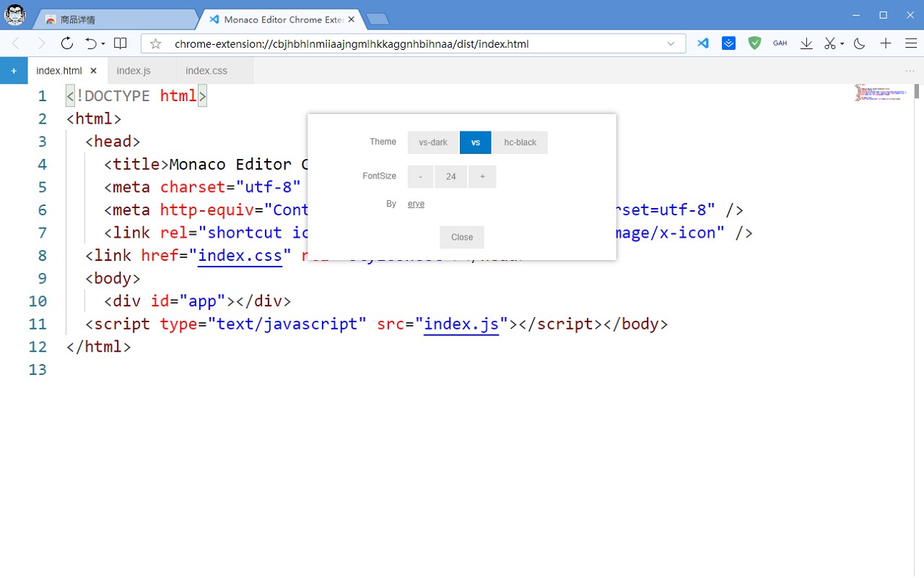Click the <body> tag on line 9
Image resolution: width=924 pixels, height=578 pixels.
pyautogui.click(x=113, y=278)
